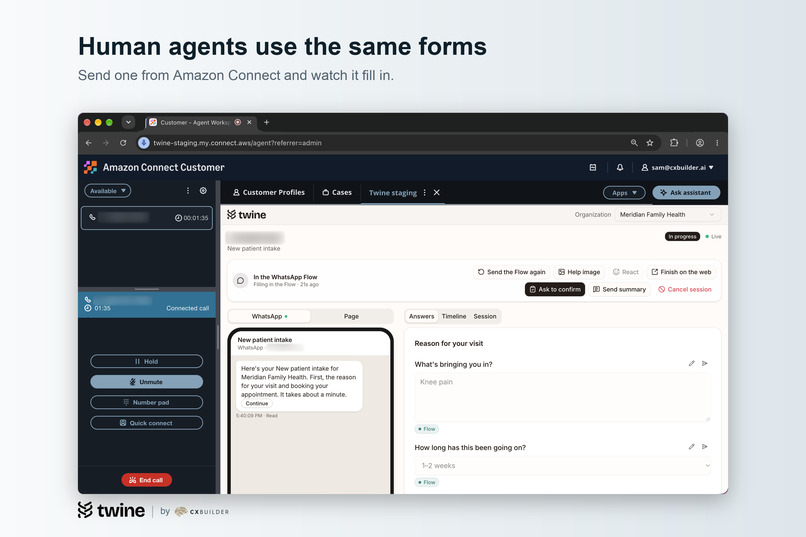
Task: Click Flow tag under Knee pain field
Action: point(427,429)
